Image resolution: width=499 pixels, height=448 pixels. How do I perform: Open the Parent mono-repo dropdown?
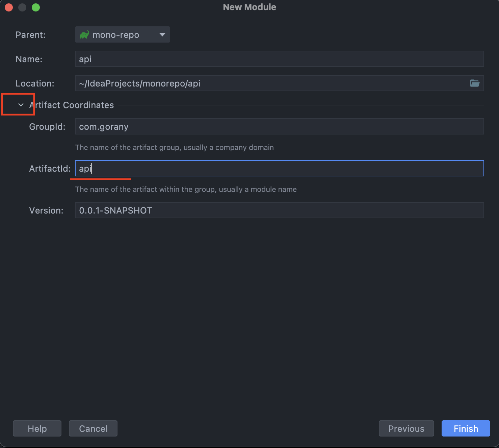pyautogui.click(x=122, y=34)
